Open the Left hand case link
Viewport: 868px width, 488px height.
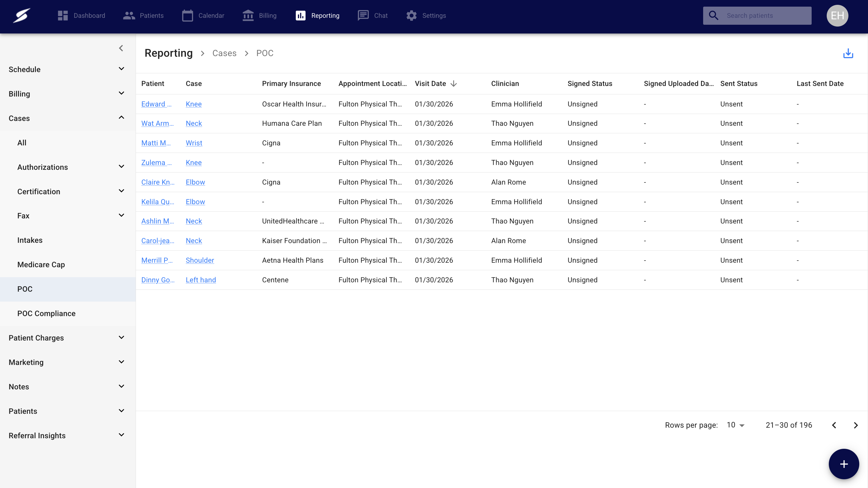[x=200, y=280]
